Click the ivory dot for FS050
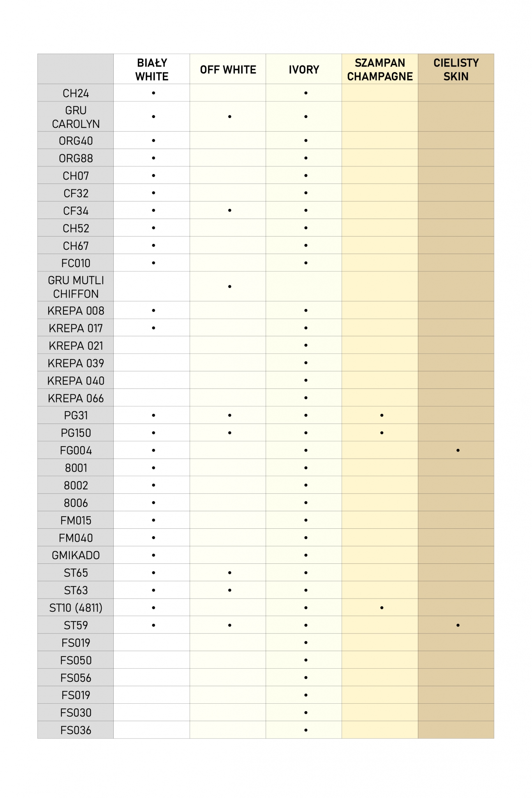Image resolution: width=532 pixels, height=798 pixels. tap(306, 660)
